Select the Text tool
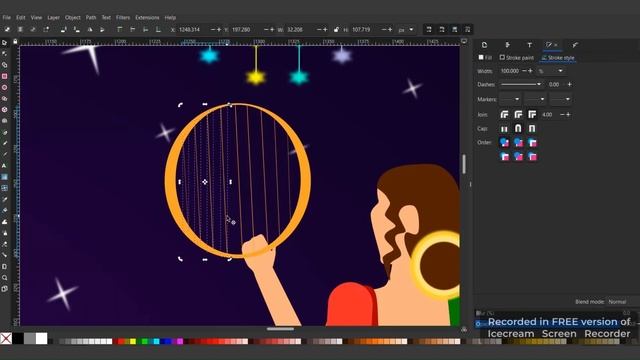Screen dimensions: 640x360 [x=4, y=166]
